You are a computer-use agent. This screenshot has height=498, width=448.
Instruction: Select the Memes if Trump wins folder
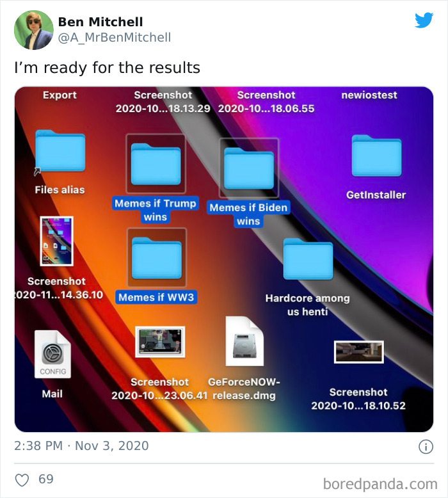click(156, 165)
